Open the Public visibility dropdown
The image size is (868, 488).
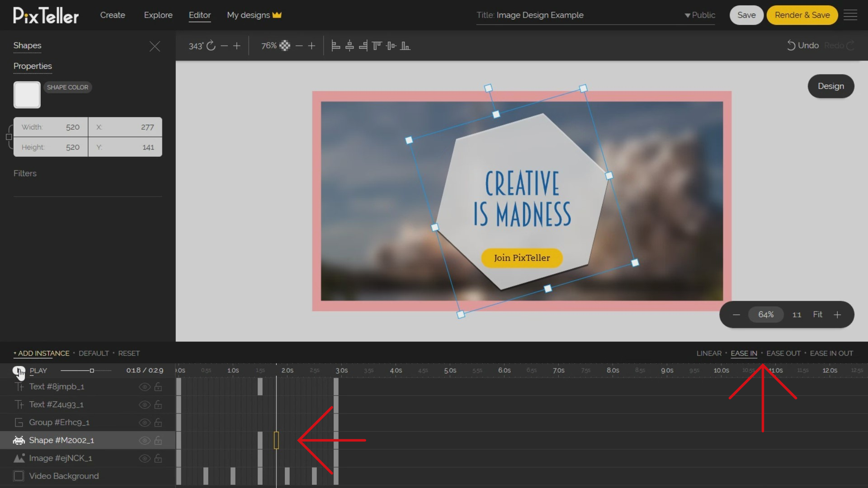[x=700, y=15]
